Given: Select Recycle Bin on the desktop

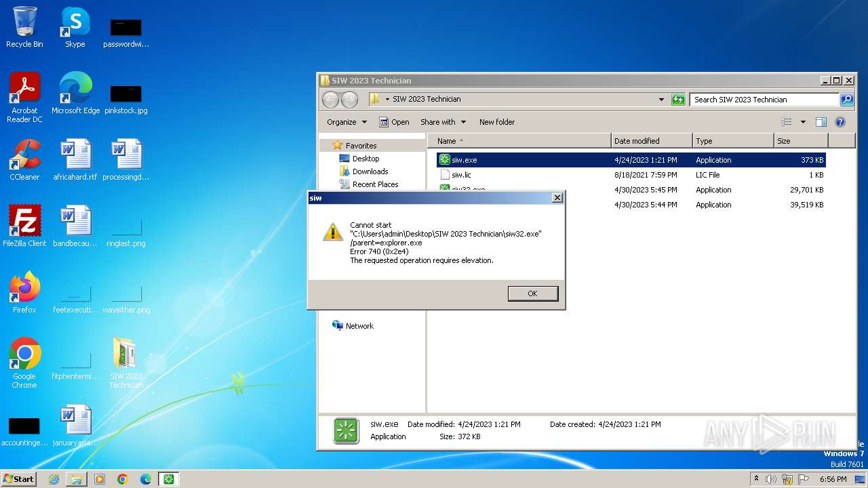Looking at the screenshot, I should coord(24,27).
